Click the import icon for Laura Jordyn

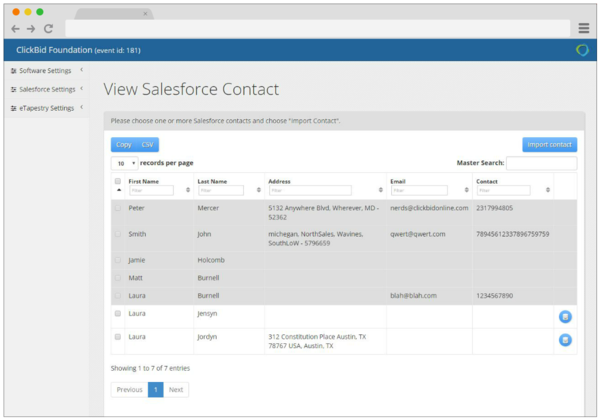[565, 340]
